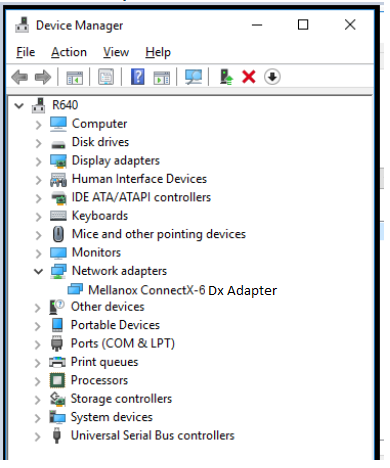Screen dimensions: 390x468
Task: Close the Device Manager window
Action: tap(350, 25)
